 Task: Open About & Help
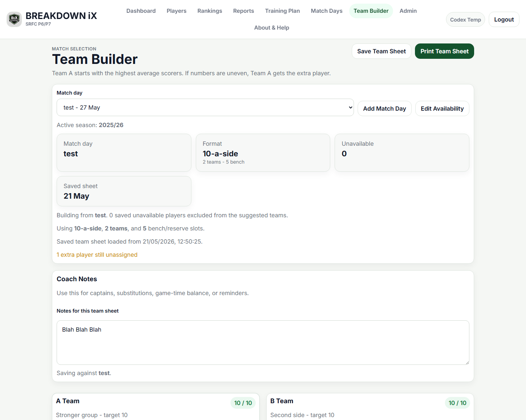coord(272,28)
